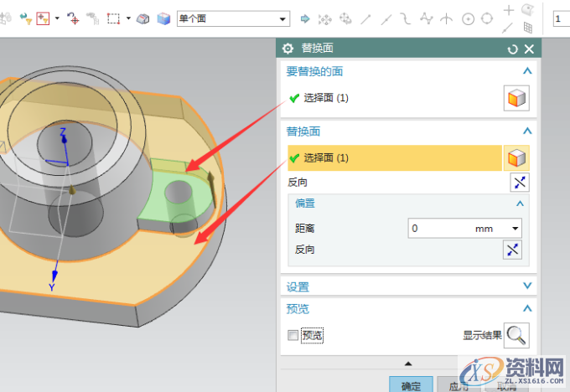Click the 反向 reverse icon inside 偏置 group

(512, 250)
